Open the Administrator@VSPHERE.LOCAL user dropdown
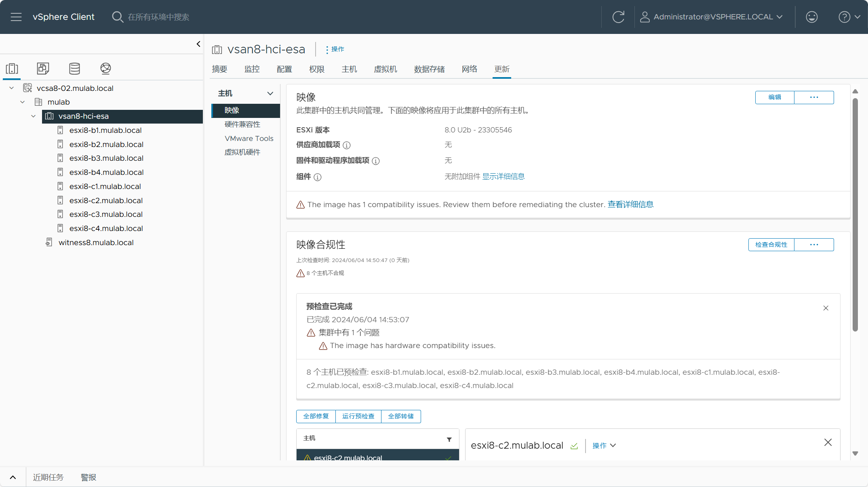This screenshot has width=868, height=487. pyautogui.click(x=711, y=17)
